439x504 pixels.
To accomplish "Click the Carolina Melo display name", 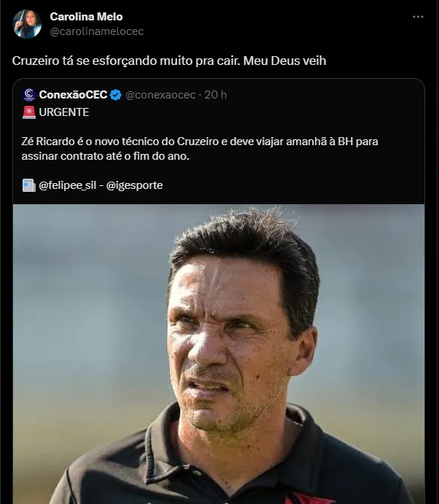I will 86,17.
